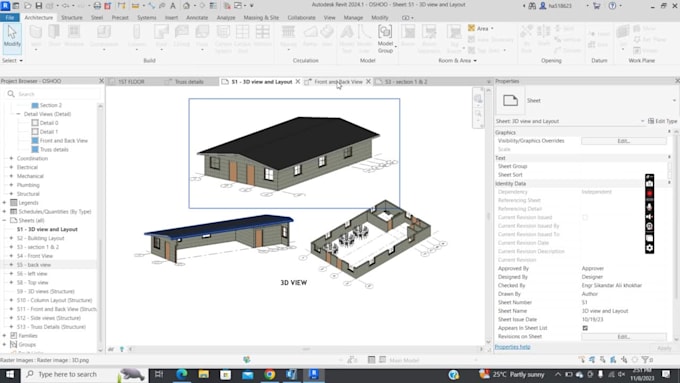Image resolution: width=680 pixels, height=383 pixels.
Task: Click the Save icon in quick access toolbar
Action: (x=39, y=6)
